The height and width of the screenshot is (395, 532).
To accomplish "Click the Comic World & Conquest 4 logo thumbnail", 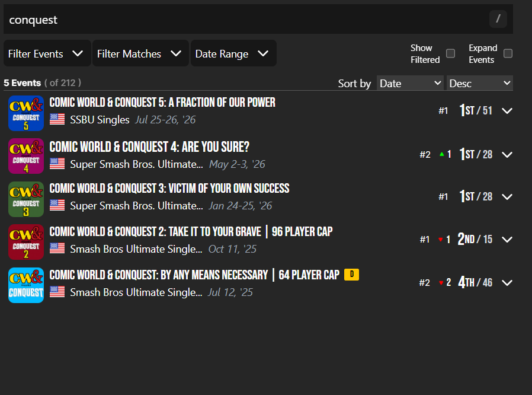I will click(x=26, y=156).
